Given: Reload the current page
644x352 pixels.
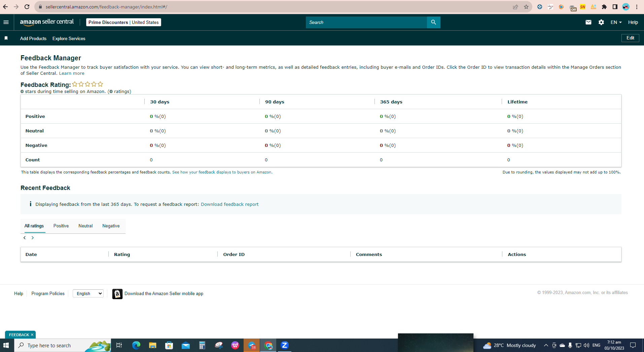Looking at the screenshot, I should pos(27,7).
